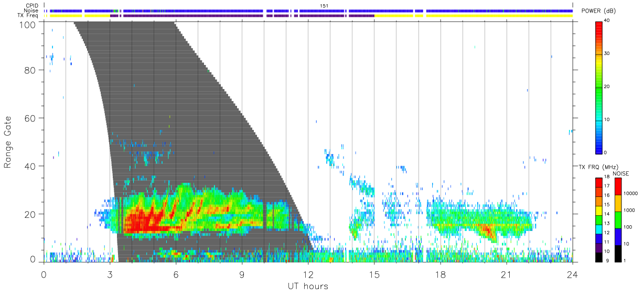Click the power scale label '30'
This screenshot has height=297, width=644.
pyautogui.click(x=607, y=54)
